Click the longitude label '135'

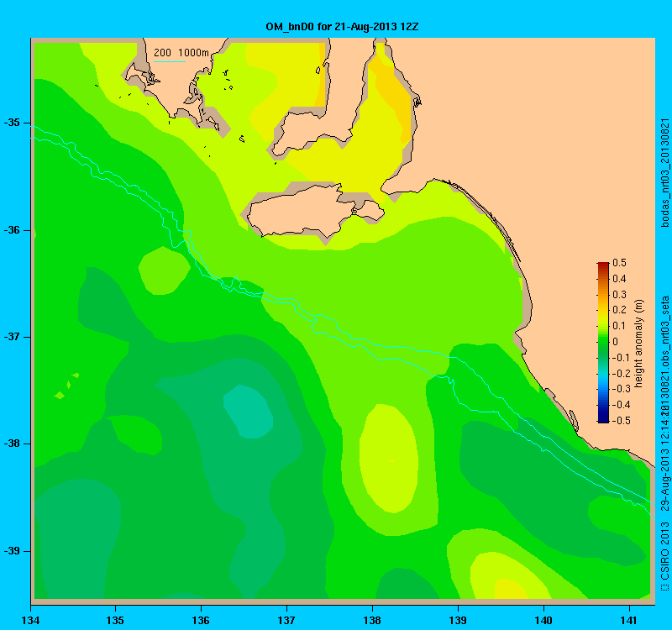point(115,621)
